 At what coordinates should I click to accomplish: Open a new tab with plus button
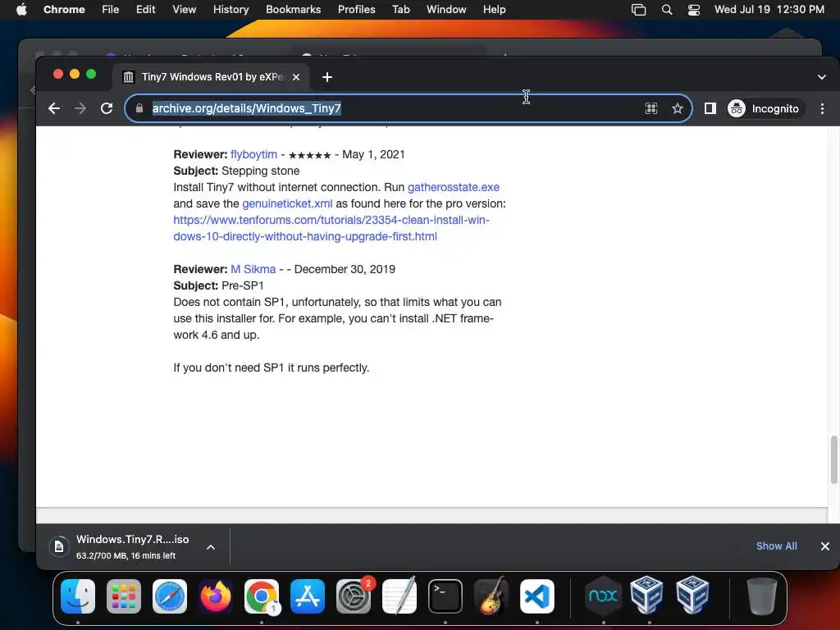[x=327, y=77]
